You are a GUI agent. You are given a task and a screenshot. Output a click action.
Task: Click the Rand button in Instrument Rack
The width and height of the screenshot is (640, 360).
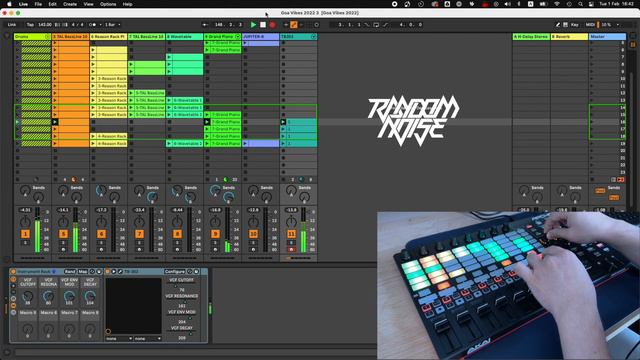point(70,271)
